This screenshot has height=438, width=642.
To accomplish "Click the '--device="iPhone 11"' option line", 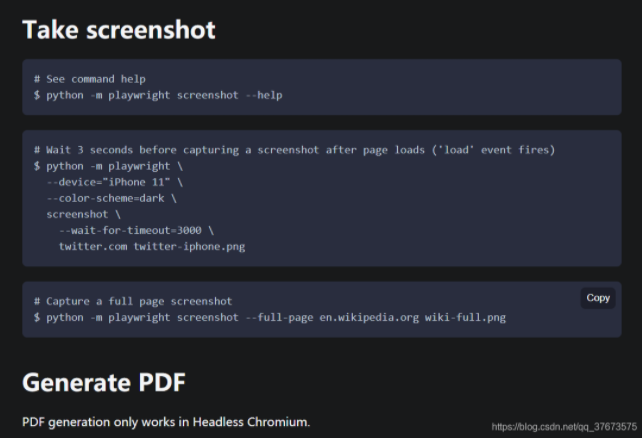I will [x=115, y=182].
